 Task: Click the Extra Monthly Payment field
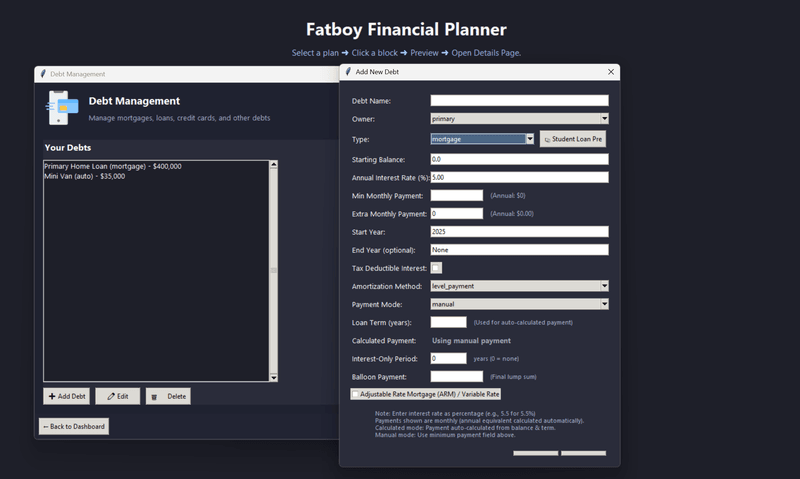(x=457, y=214)
